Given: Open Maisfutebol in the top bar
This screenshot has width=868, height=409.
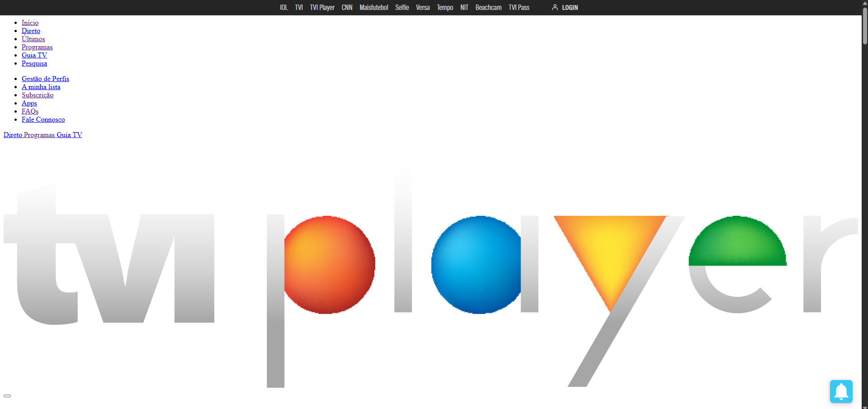Looking at the screenshot, I should click(x=374, y=8).
